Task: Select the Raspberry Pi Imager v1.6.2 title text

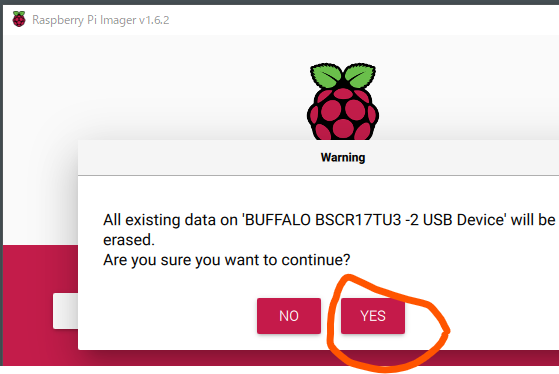Action: 101,20
